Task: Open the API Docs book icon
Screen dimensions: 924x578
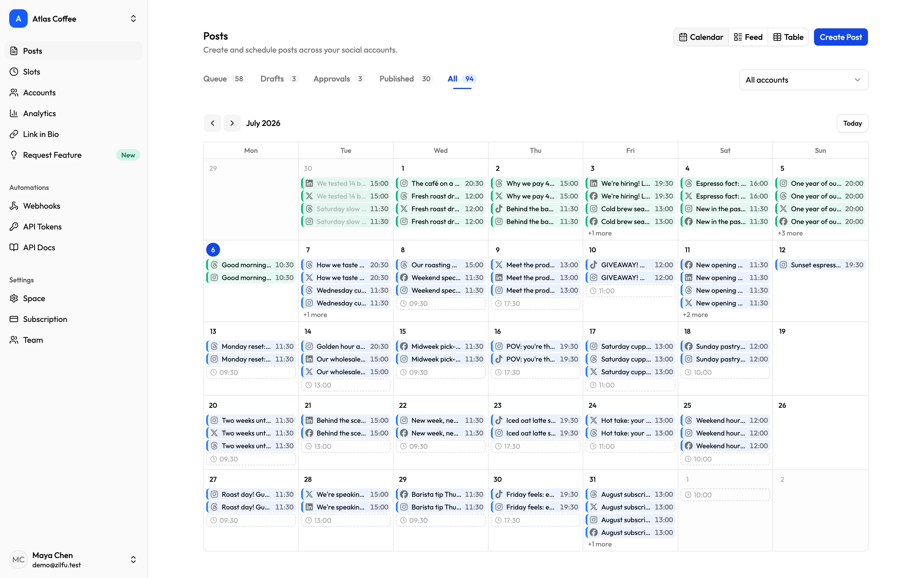Action: (x=14, y=247)
